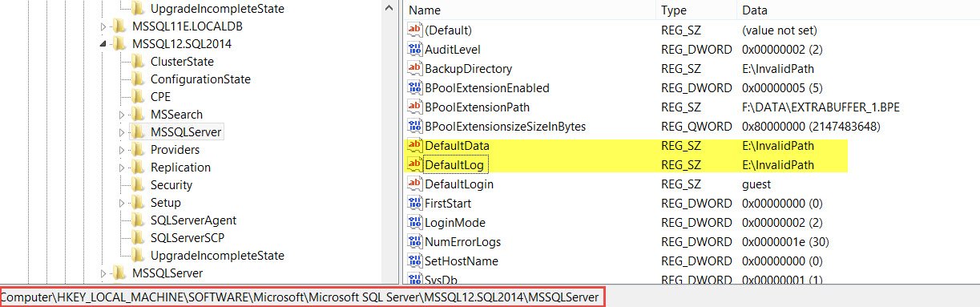Select the BPoolExtensionPath string value icon

414,107
